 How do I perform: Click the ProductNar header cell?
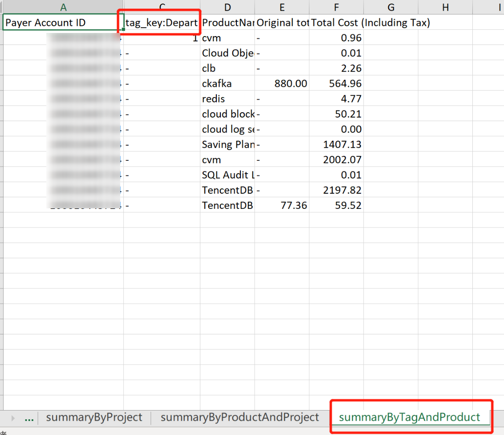[227, 22]
